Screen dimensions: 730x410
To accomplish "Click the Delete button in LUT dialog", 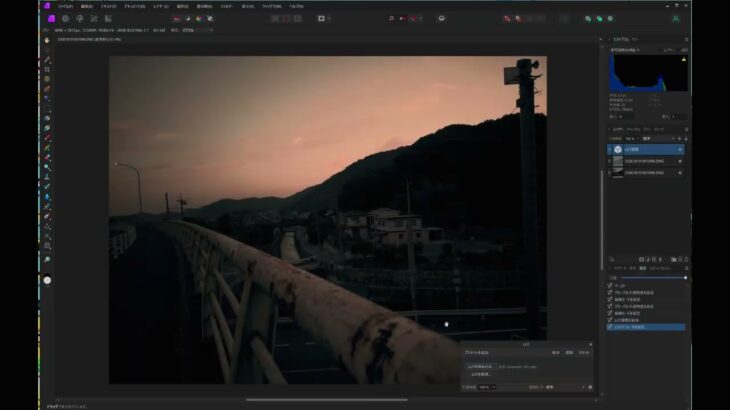I will coord(569,353).
